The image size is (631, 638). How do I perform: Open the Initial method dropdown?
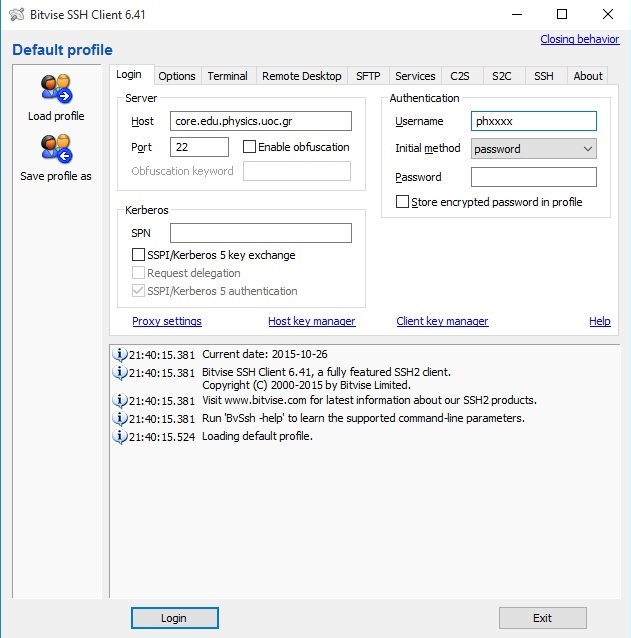534,149
